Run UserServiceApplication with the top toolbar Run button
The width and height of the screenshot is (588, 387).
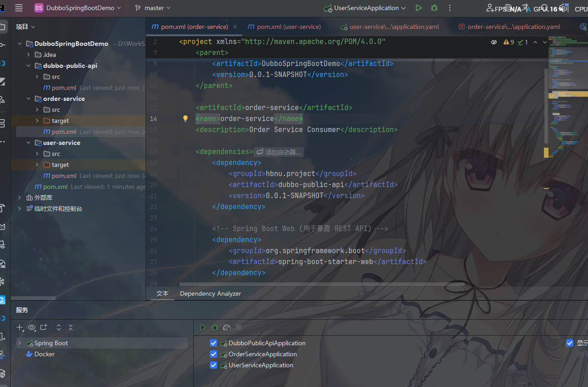[x=419, y=8]
